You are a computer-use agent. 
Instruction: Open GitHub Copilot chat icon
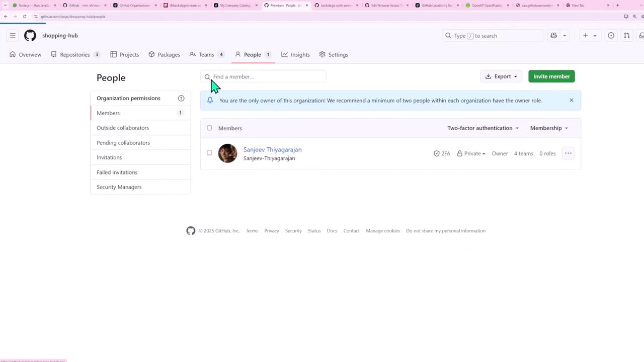click(x=553, y=36)
